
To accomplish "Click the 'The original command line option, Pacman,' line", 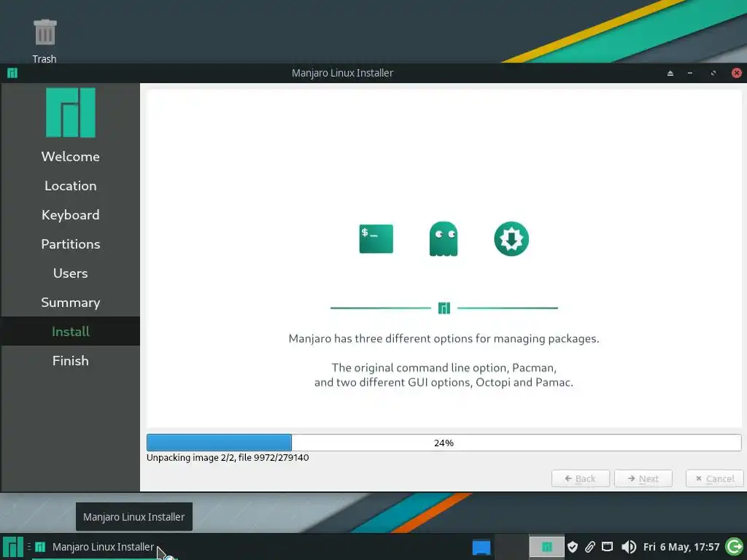I will tap(444, 367).
